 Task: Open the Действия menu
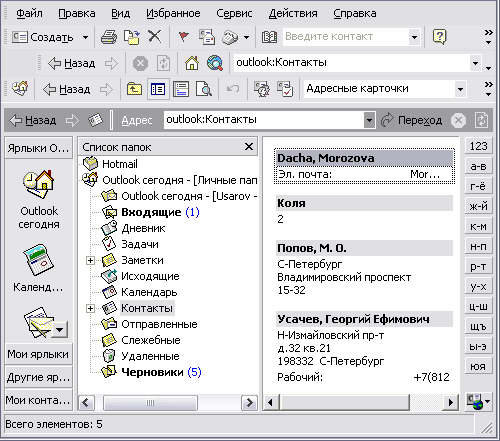293,13
